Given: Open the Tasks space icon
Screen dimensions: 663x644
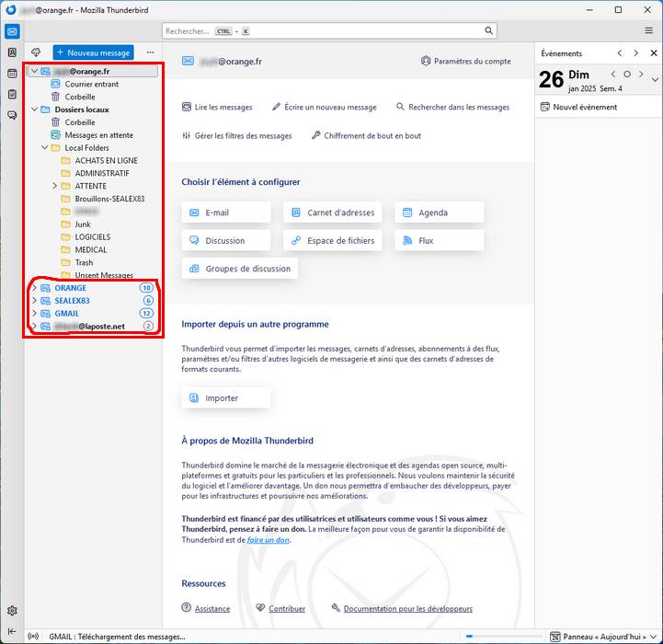Looking at the screenshot, I should point(12,94).
